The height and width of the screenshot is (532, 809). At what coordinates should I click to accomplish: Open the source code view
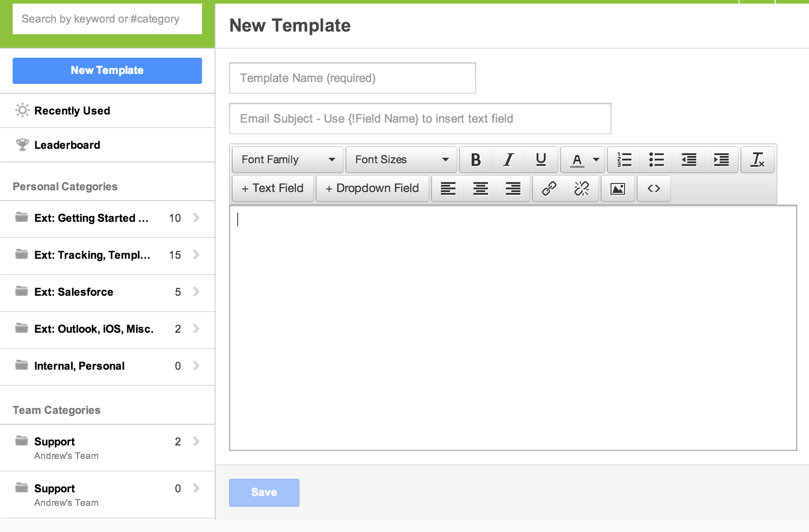pos(654,188)
